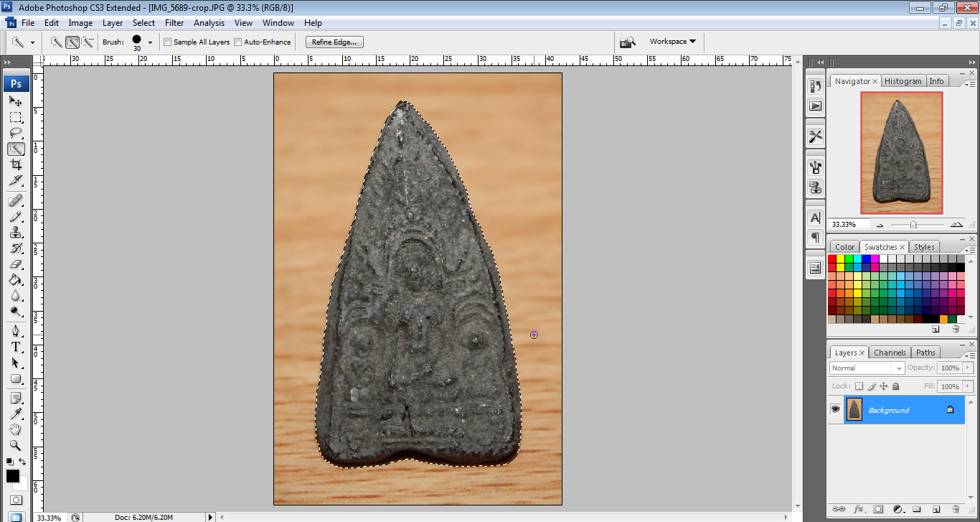
Task: Open the Navigator panel menu
Action: [x=969, y=84]
